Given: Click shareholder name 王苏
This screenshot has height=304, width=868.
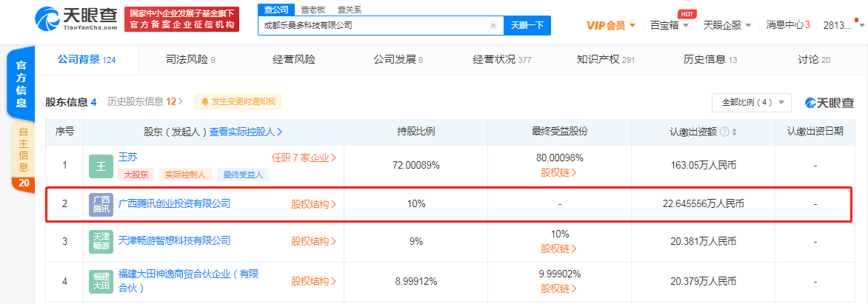Looking at the screenshot, I should pos(127,158).
